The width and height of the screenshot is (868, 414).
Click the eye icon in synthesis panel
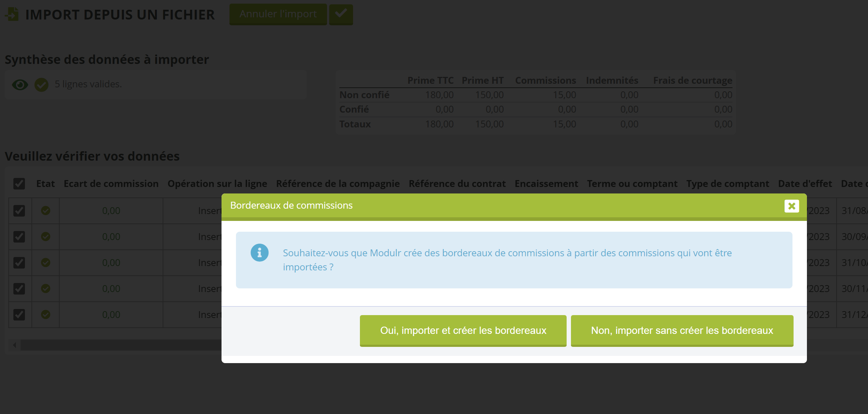tap(20, 84)
